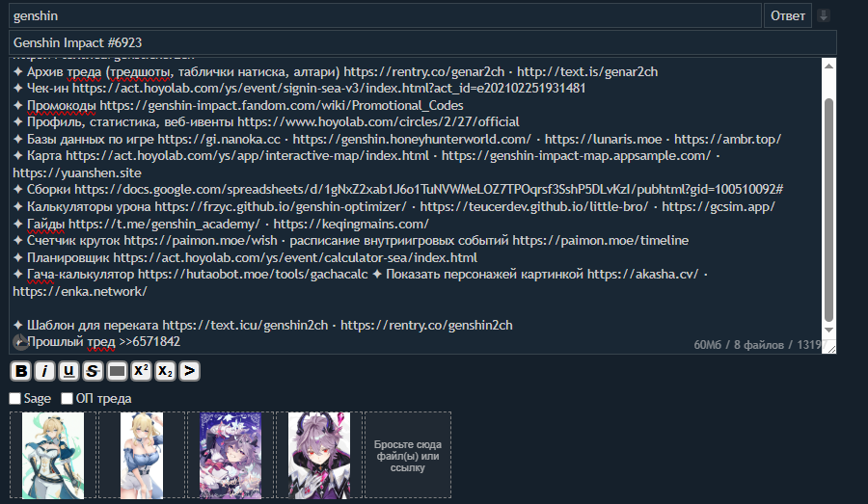Click the textarea scrollbar up arrow
This screenshot has height=504, width=868.
(x=828, y=66)
